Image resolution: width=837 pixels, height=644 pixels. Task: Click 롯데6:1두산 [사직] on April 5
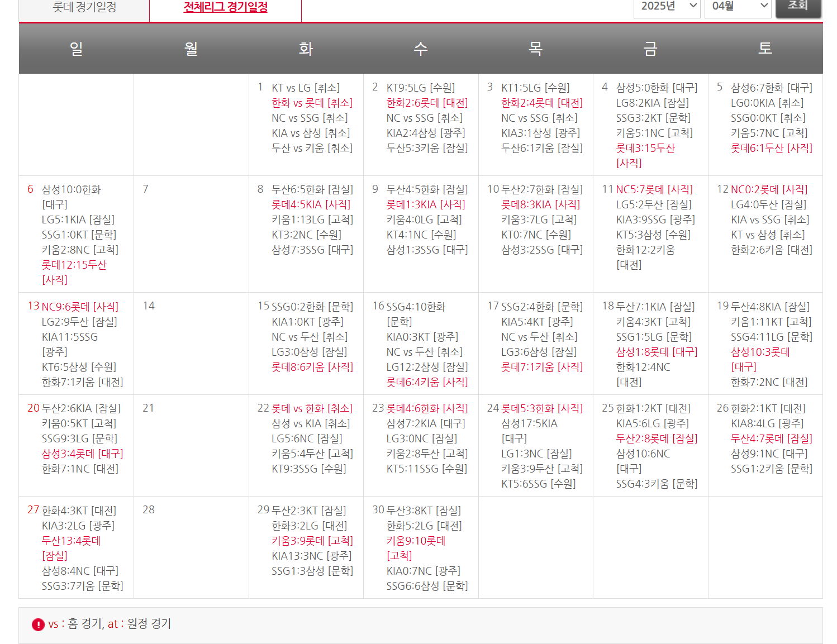772,148
